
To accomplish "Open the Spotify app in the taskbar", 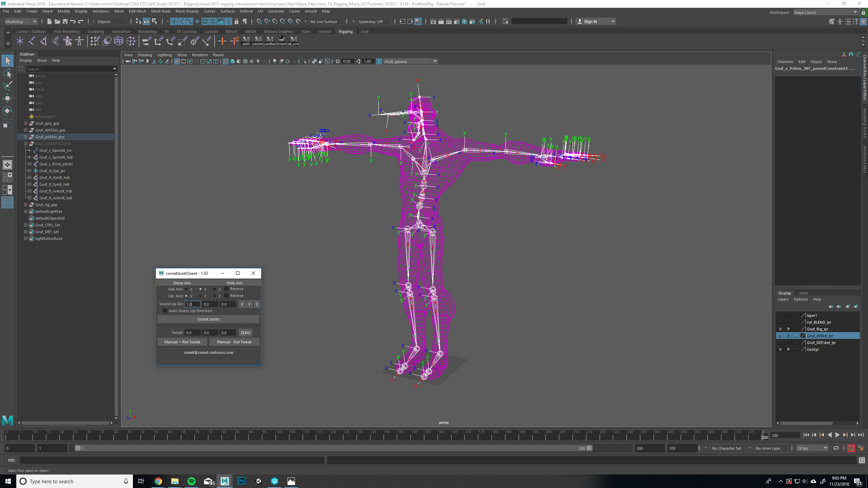I will pyautogui.click(x=192, y=481).
